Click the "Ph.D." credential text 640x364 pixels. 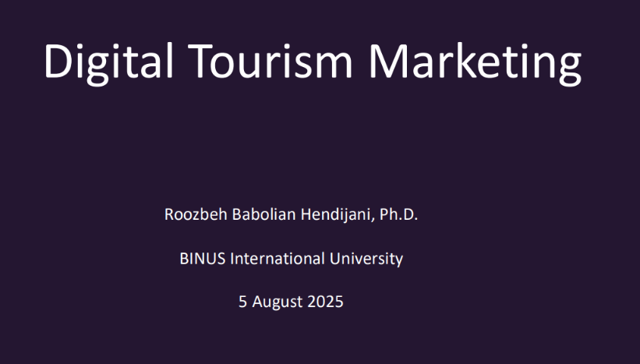click(398, 214)
